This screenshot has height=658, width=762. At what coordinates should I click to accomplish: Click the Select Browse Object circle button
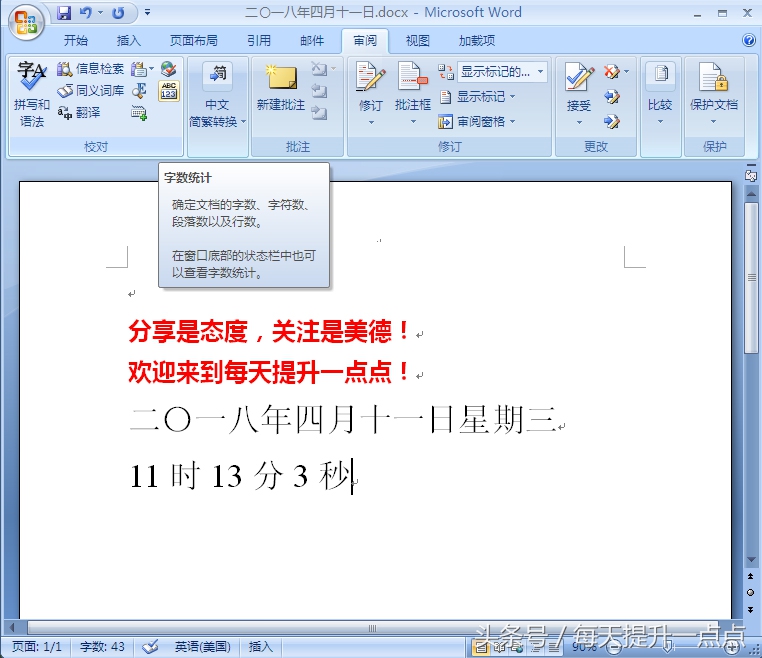point(751,592)
